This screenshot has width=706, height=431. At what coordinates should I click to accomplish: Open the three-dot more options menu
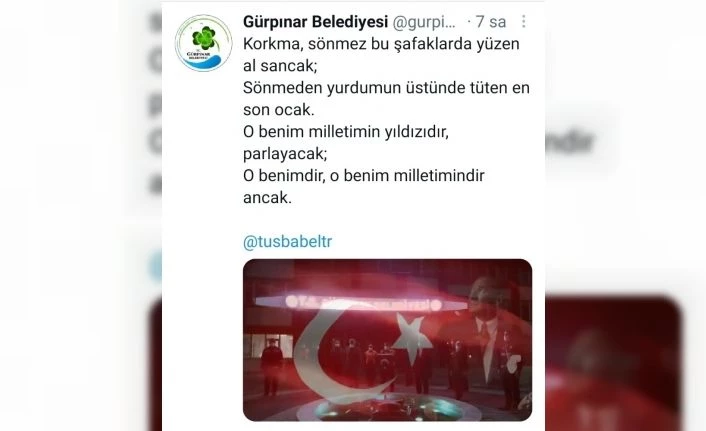click(523, 22)
